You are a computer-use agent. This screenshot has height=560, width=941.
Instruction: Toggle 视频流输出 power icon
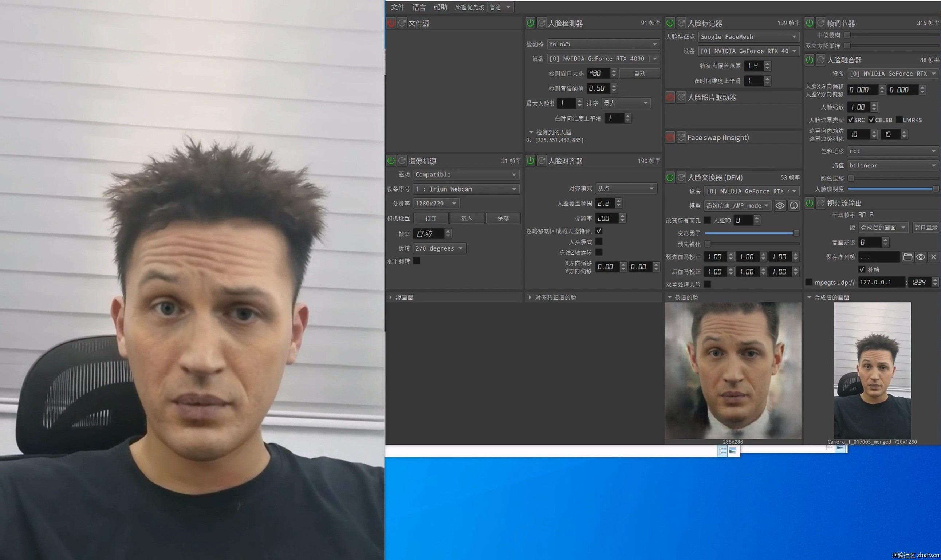[x=809, y=203]
